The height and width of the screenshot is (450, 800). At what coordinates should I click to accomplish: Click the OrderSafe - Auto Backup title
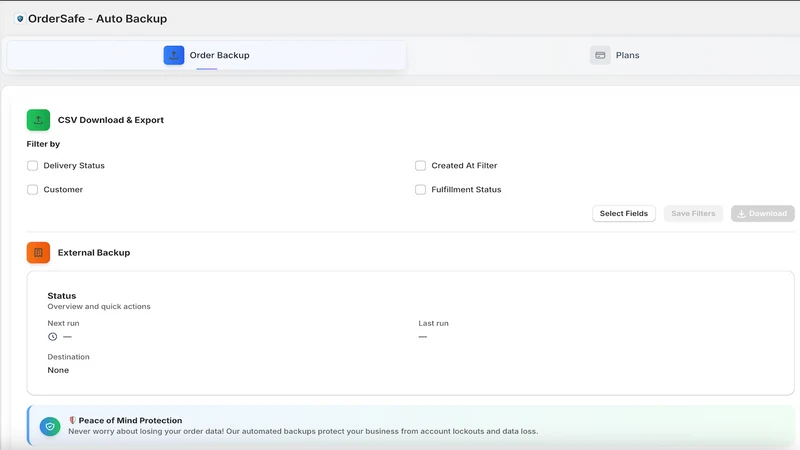coord(97,19)
